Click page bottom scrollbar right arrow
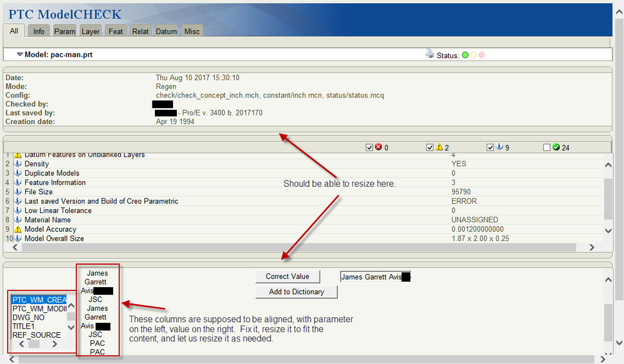This screenshot has height=364, width=624. point(603,360)
